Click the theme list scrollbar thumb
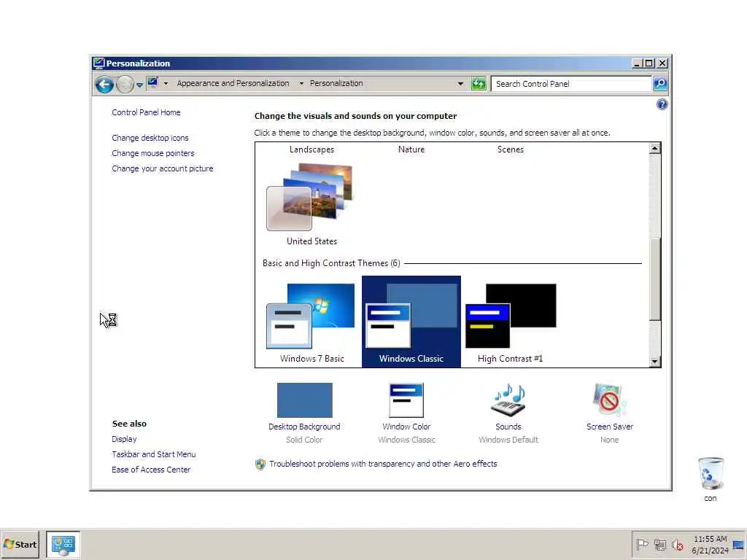 click(654, 279)
